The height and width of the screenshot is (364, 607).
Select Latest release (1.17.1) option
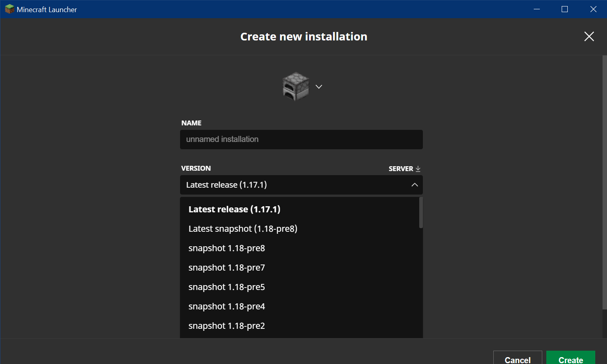[234, 209]
